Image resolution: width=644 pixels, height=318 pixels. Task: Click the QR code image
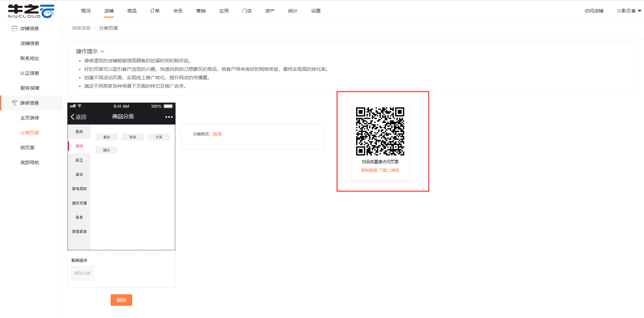click(380, 131)
